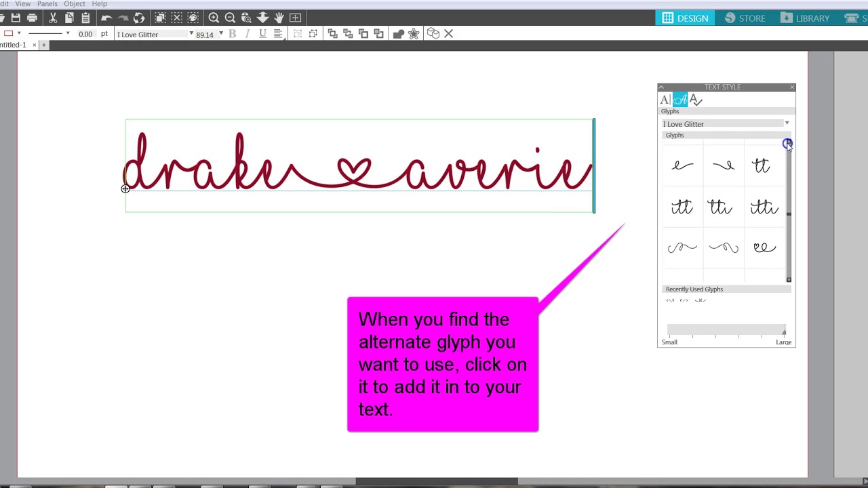Toggle Italic text formatting
This screenshot has width=868, height=488.
pos(248,34)
